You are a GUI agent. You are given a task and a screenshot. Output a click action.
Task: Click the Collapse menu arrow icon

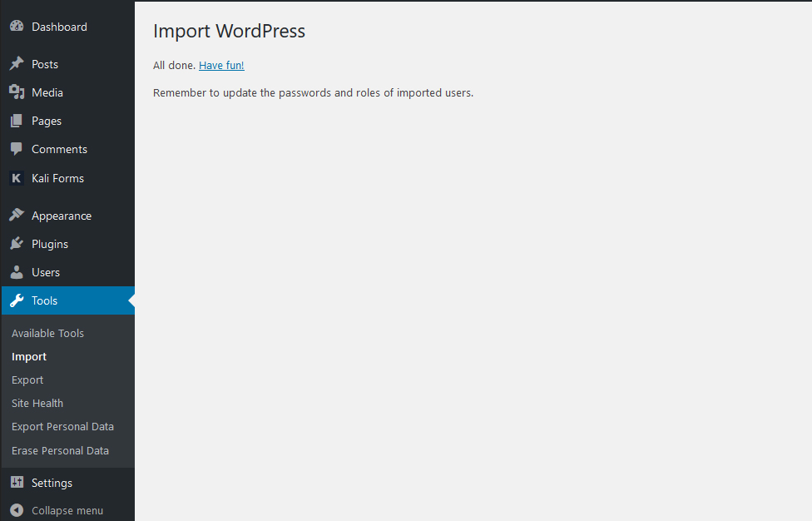tap(17, 510)
